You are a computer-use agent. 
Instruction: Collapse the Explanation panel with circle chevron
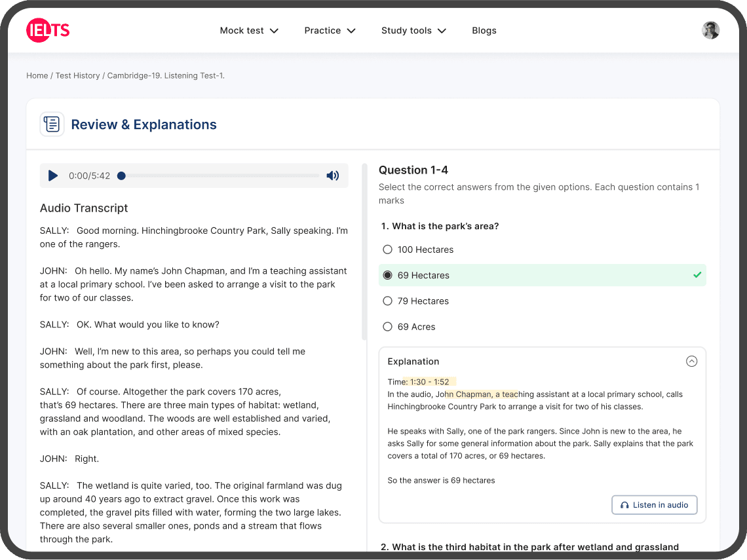(691, 362)
